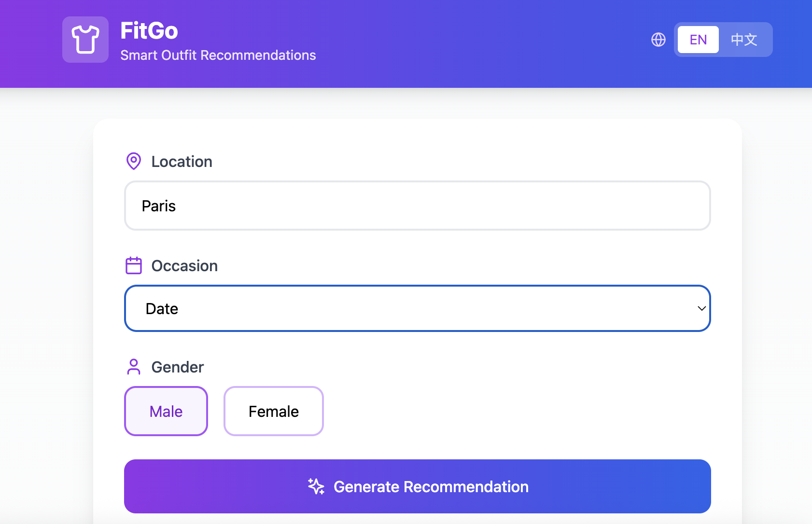Open the Occasion dropdown showing Date
This screenshot has width=812, height=524.
(418, 308)
